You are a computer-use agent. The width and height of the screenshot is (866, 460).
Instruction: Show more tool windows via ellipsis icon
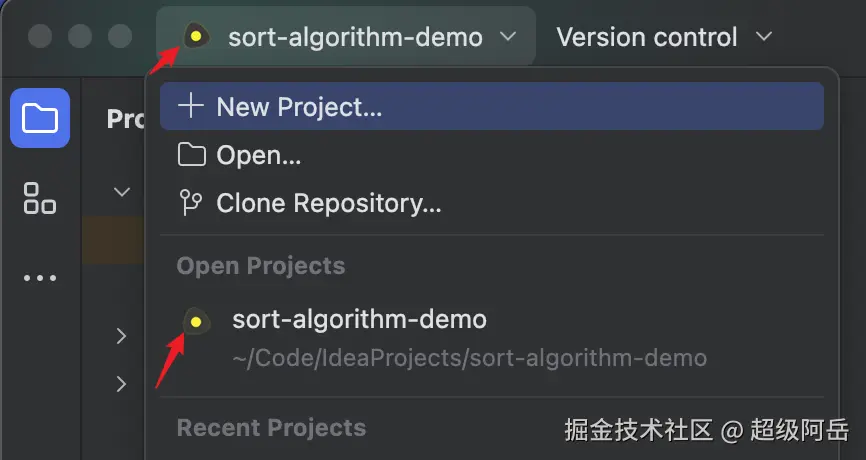point(40,278)
